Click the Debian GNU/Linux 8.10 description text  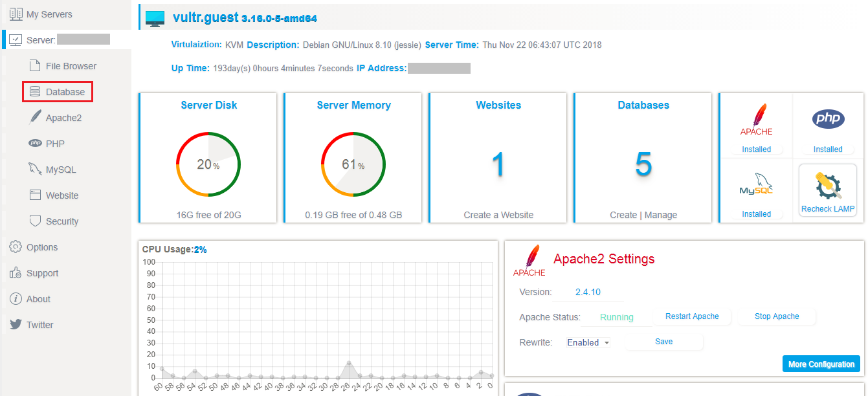click(362, 45)
